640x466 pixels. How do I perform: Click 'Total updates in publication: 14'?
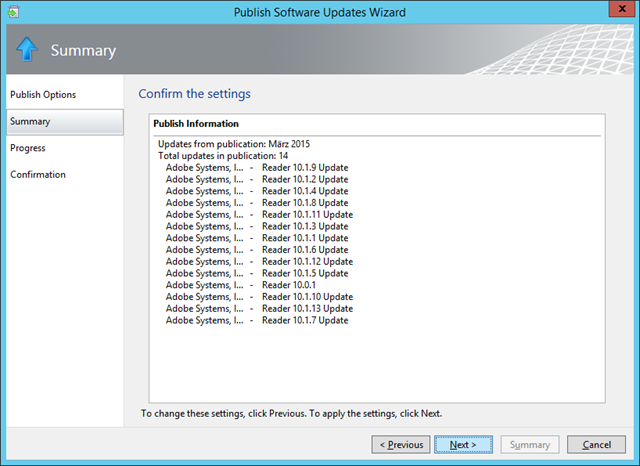(x=223, y=156)
